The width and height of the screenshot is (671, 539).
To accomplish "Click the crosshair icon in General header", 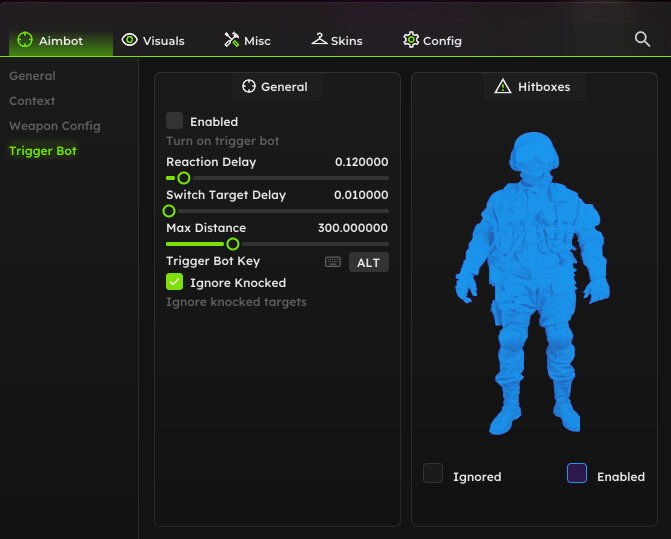I will pyautogui.click(x=249, y=86).
